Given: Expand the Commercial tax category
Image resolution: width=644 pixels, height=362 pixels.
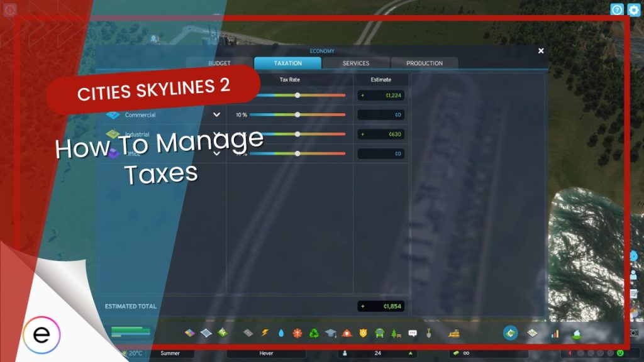Looking at the screenshot, I should tap(216, 115).
